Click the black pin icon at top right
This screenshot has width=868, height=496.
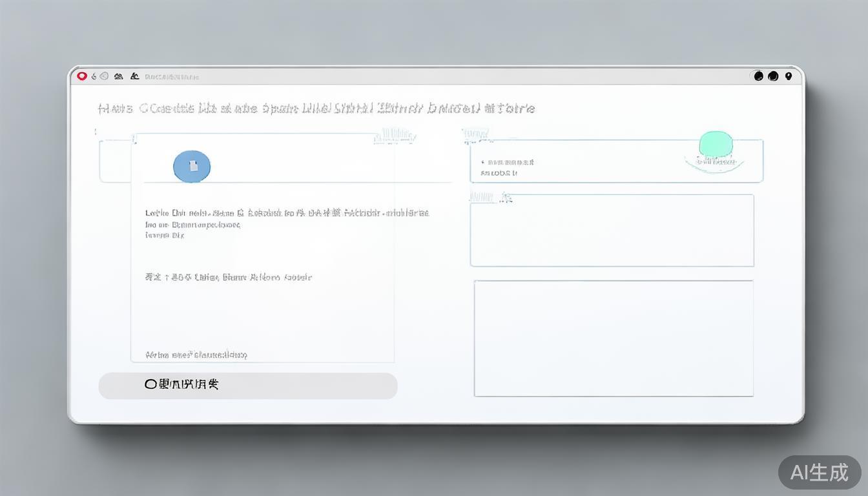(789, 76)
